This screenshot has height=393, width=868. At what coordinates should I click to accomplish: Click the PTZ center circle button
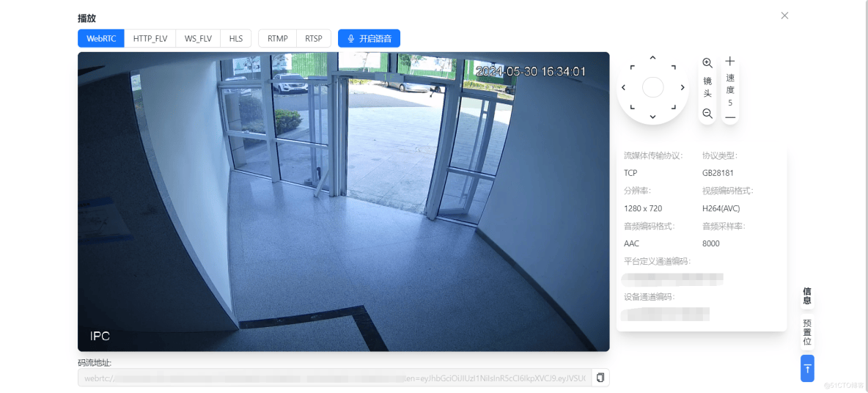652,87
